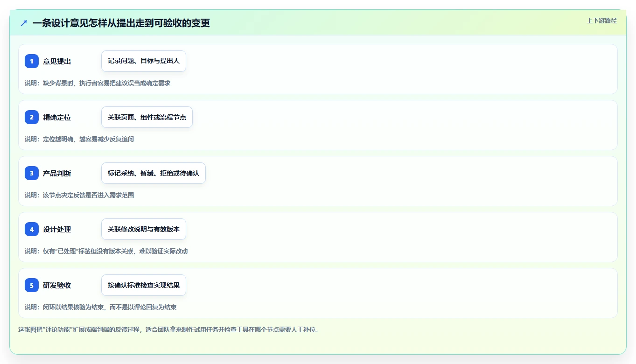Click the step 4 number badge
The image size is (636, 364).
click(x=32, y=229)
